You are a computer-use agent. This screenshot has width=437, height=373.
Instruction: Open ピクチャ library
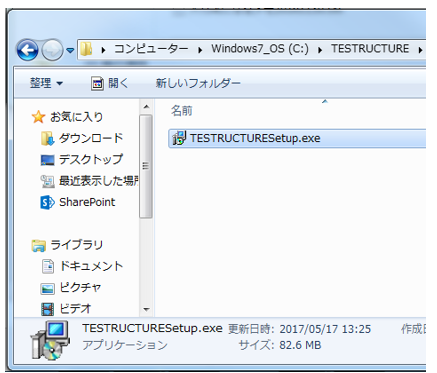coord(80,287)
